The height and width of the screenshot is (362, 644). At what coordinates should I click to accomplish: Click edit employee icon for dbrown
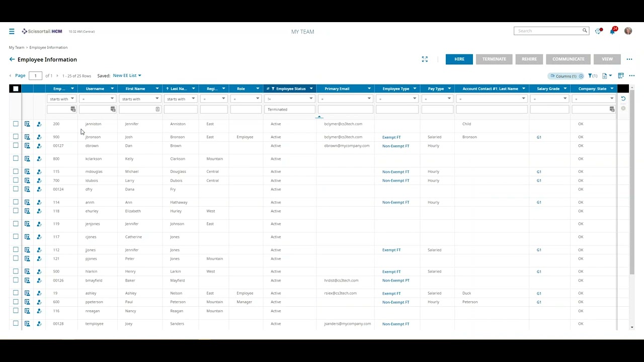pos(39,146)
